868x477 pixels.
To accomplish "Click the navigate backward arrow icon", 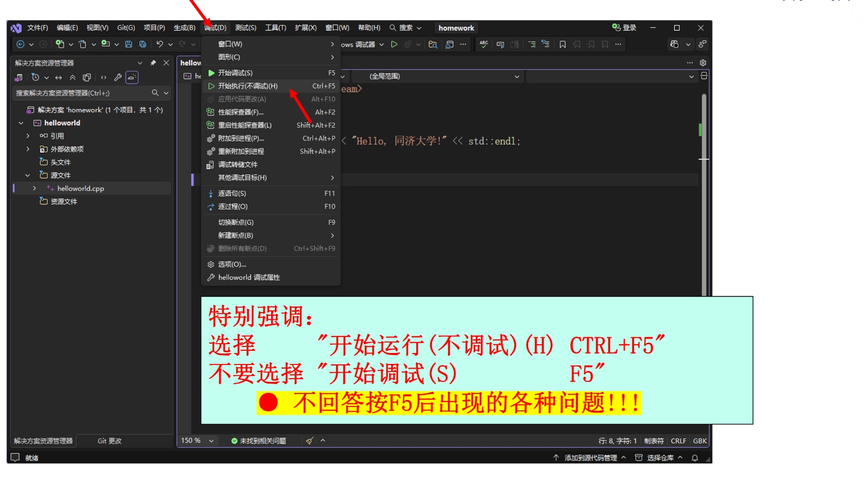I will [x=21, y=44].
